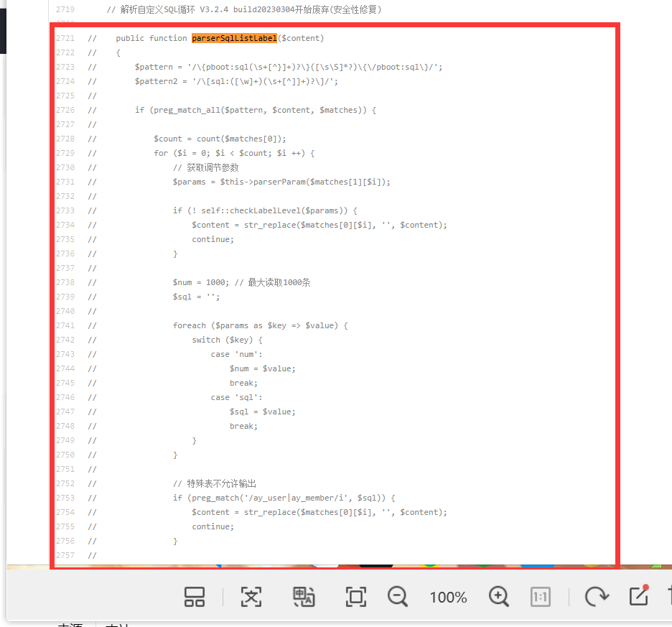Switch to fullscreen fit view icon
Screen dimensions: 672x627
(355, 597)
